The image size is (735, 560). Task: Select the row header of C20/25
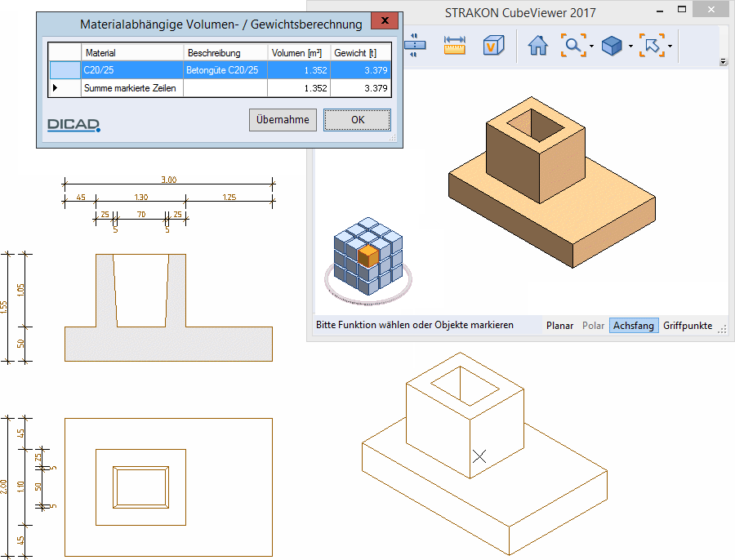65,70
